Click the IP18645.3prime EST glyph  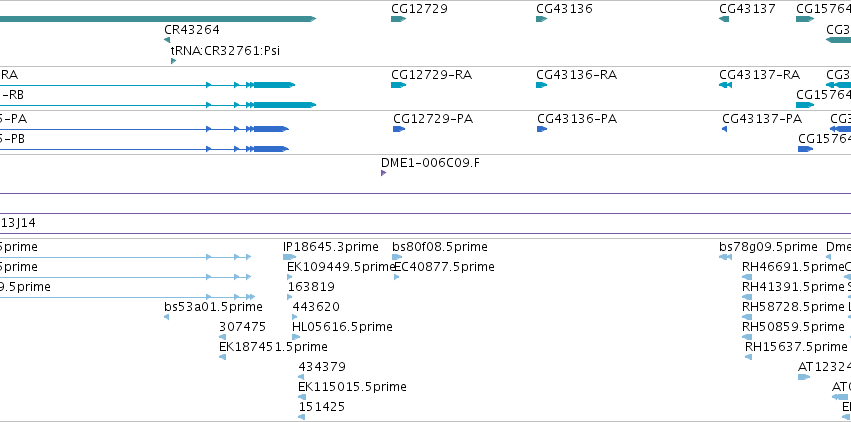click(x=290, y=257)
